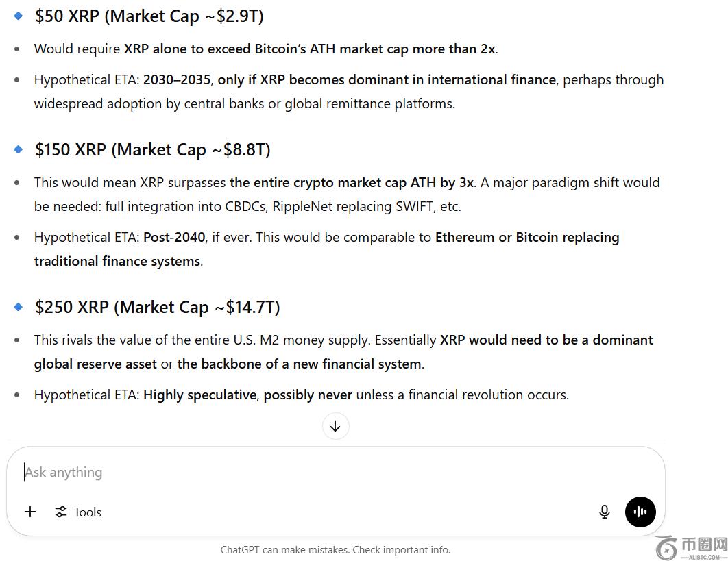728x561 pixels.
Task: Click the scroll-to-bottom down arrow
Action: 335,426
